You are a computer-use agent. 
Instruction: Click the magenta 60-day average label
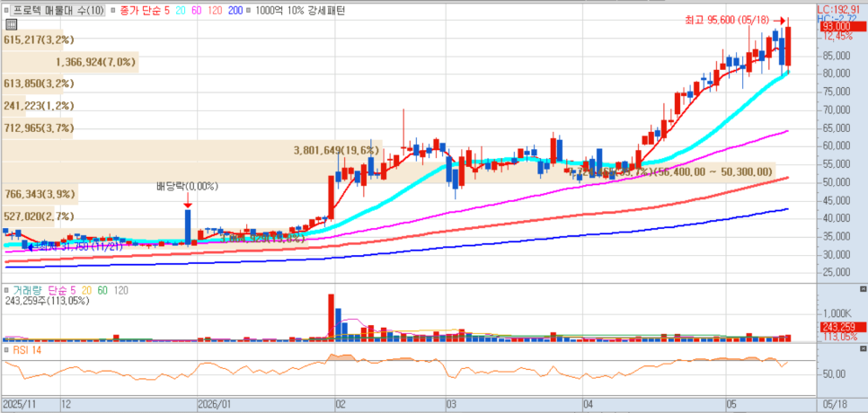click(197, 11)
